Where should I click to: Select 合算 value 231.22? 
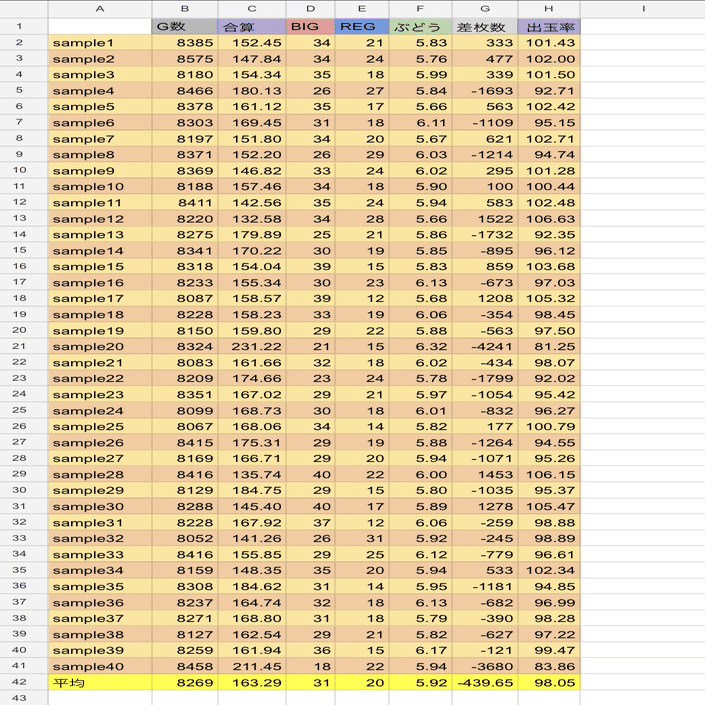[252, 347]
